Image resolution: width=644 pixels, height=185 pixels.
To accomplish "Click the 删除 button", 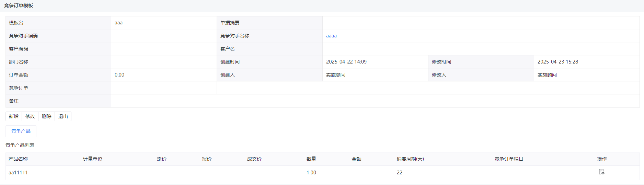I will click(47, 116).
